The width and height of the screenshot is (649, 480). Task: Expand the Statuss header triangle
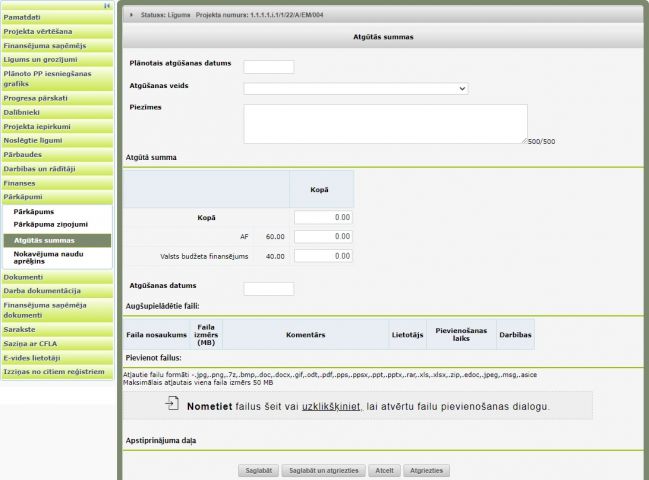(132, 15)
